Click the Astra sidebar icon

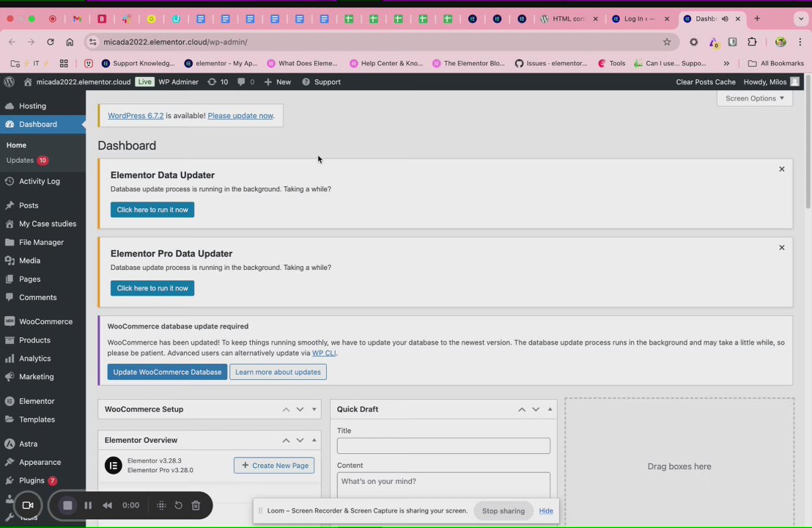coord(10,444)
